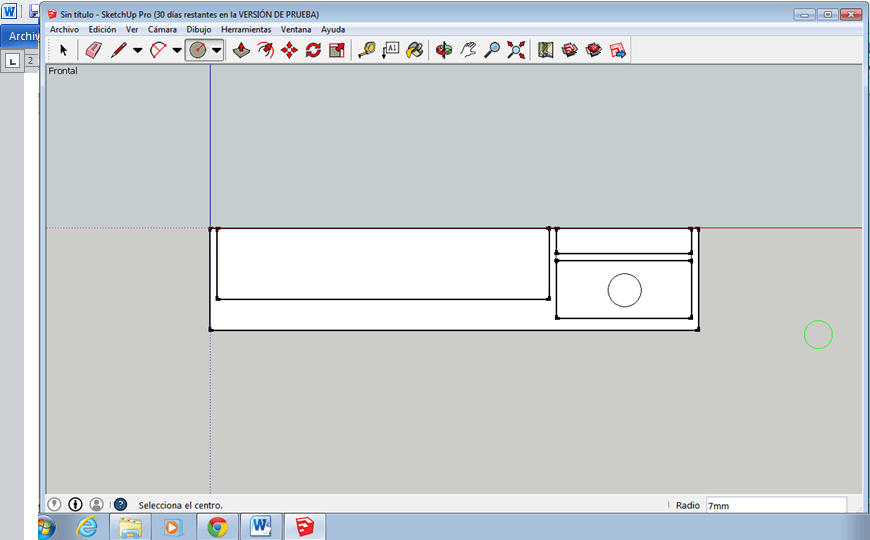This screenshot has width=870, height=540.
Task: Click the Add Location map icon
Action: click(545, 51)
